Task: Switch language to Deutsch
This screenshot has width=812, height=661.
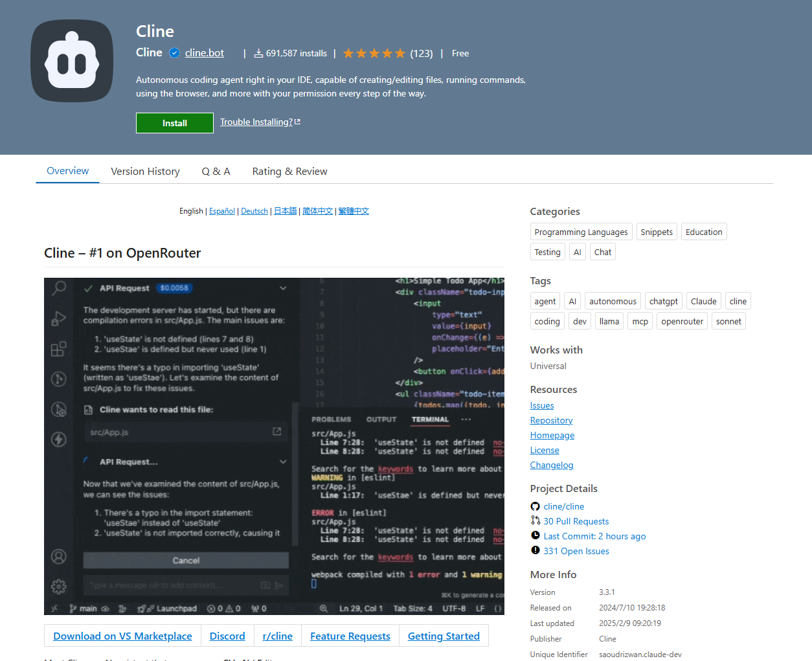Action: point(254,211)
